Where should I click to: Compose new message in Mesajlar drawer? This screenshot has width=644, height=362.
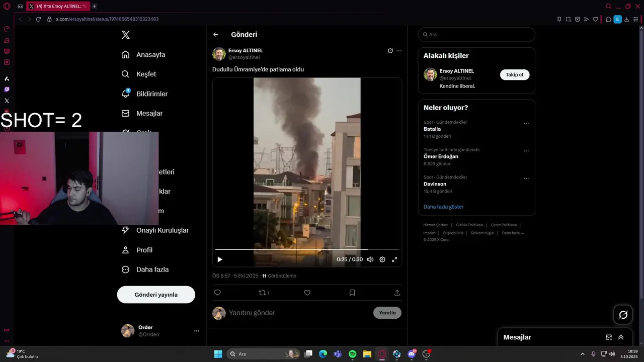[609, 337]
